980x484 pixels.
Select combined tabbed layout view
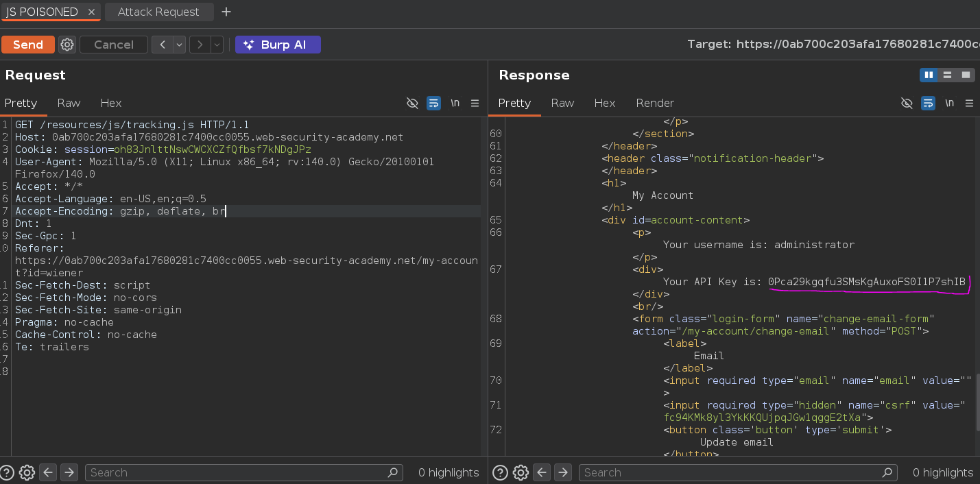click(x=966, y=75)
